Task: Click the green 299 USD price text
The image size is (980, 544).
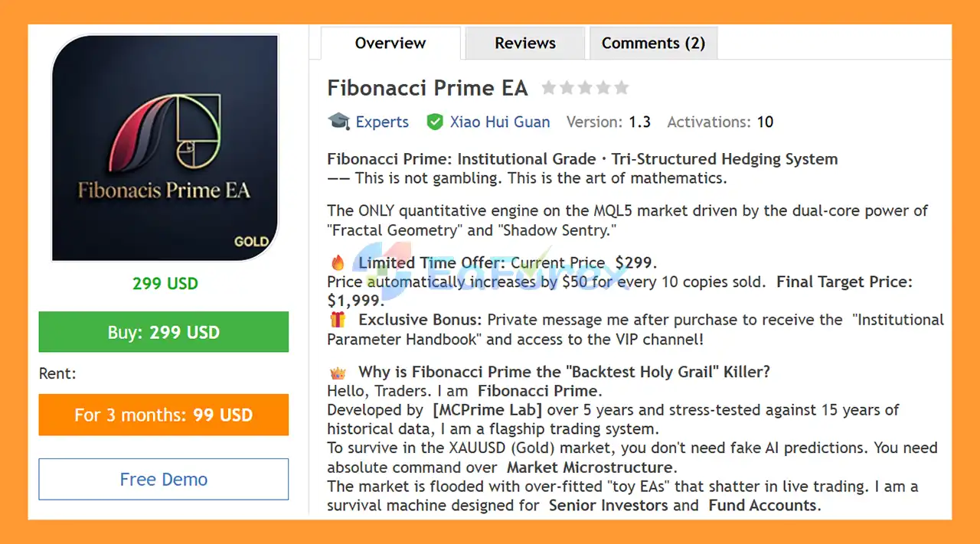Action: tap(165, 283)
